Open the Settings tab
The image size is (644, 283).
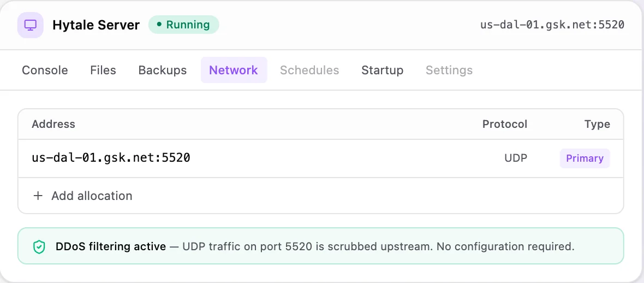pyautogui.click(x=449, y=70)
